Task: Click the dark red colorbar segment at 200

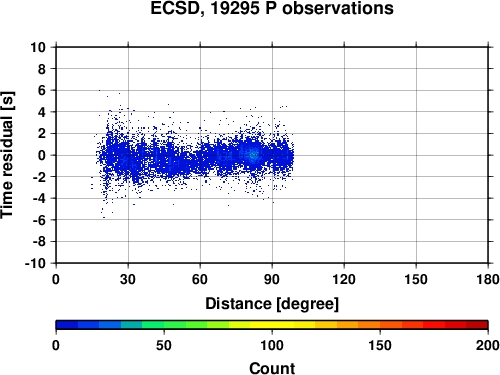Action: click(x=477, y=325)
